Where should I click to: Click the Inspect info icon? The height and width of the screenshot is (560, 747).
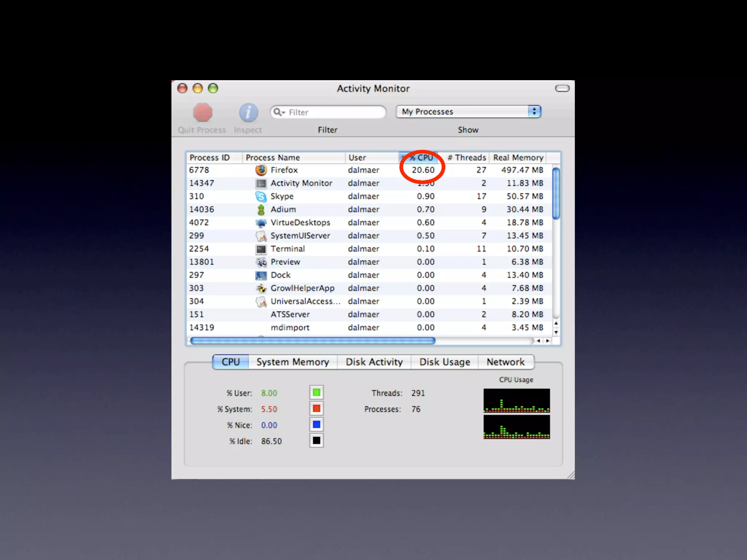click(x=248, y=112)
